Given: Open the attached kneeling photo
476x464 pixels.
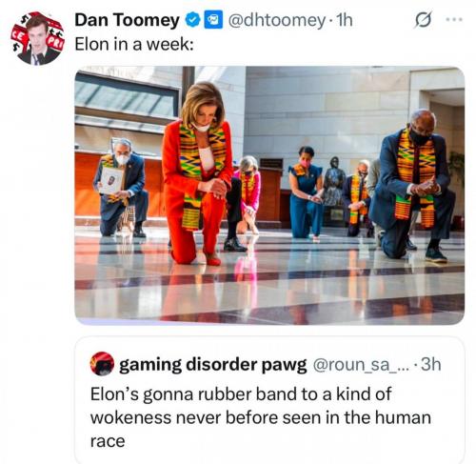Looking at the screenshot, I should pos(269,195).
